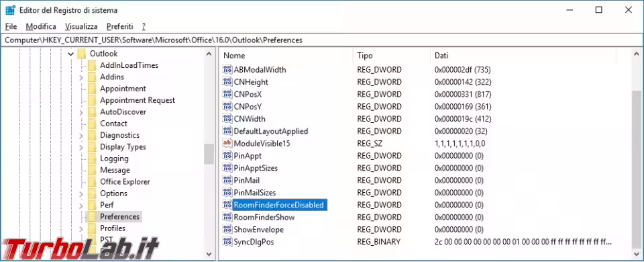
Task: Select the Office Explorer key
Action: (125, 181)
